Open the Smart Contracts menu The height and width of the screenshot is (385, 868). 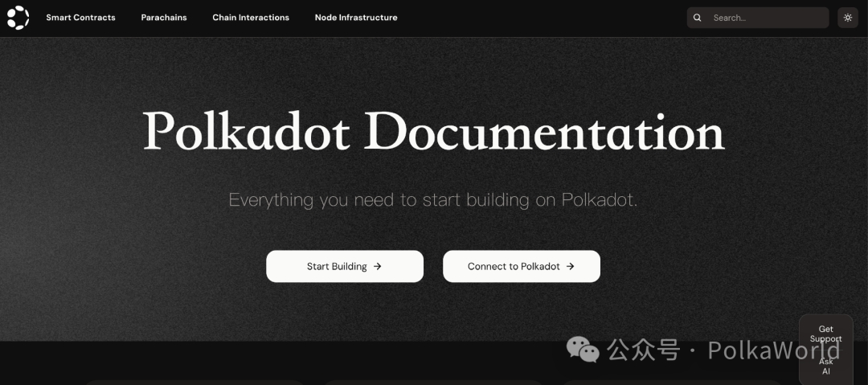pos(81,18)
